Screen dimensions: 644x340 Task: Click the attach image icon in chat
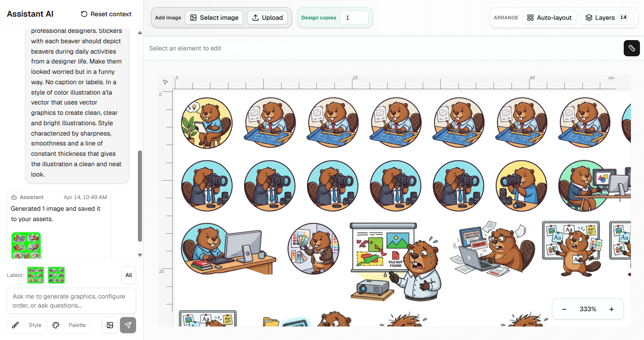[110, 325]
